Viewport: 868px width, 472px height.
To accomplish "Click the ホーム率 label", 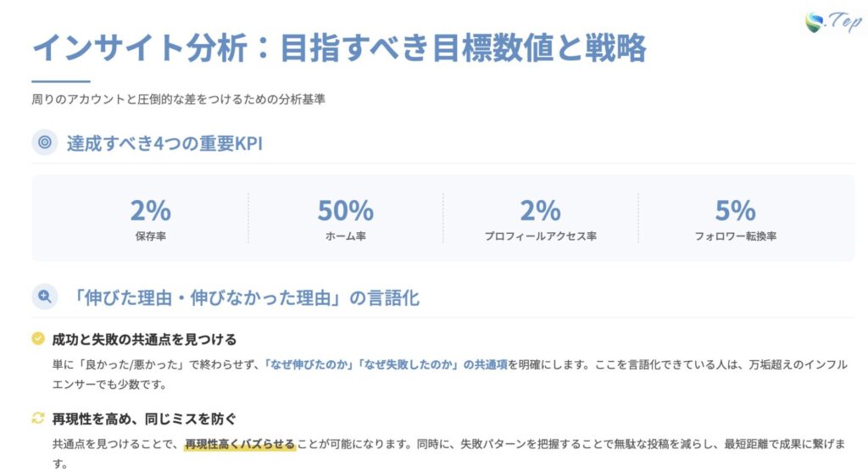I will (345, 236).
